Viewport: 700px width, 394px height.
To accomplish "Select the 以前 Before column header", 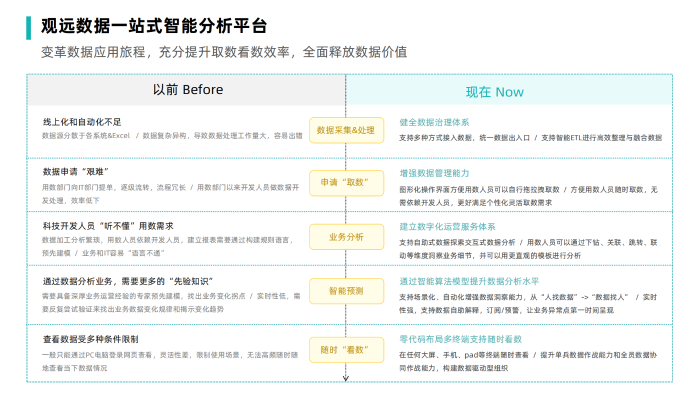I will click(188, 90).
